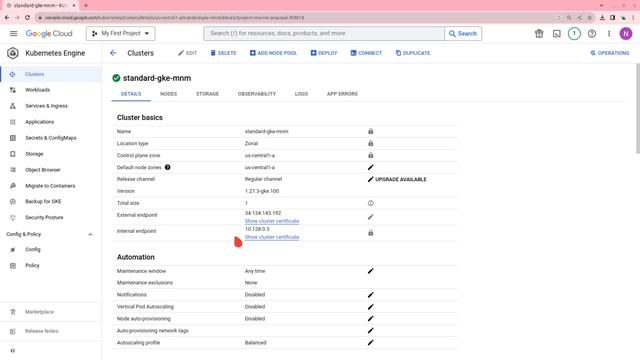Image resolution: width=640 pixels, height=360 pixels.
Task: Edit the External endpoint pencil icon
Action: [371, 217]
